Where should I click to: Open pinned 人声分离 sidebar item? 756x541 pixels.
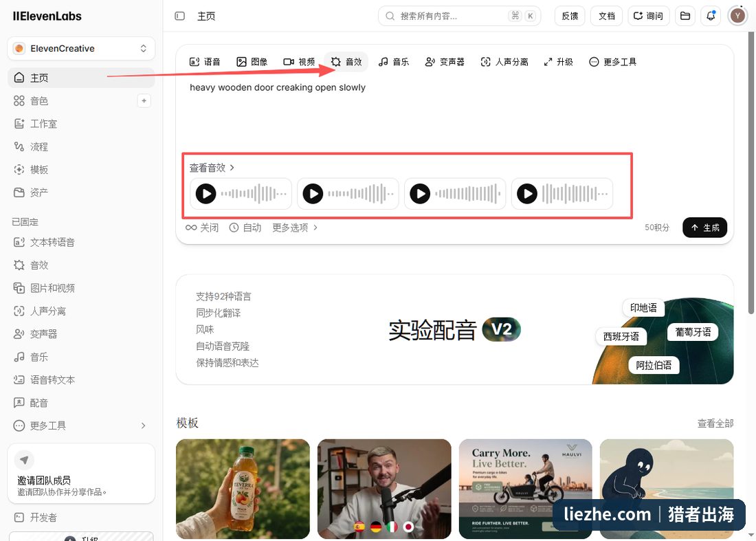[x=81, y=311]
